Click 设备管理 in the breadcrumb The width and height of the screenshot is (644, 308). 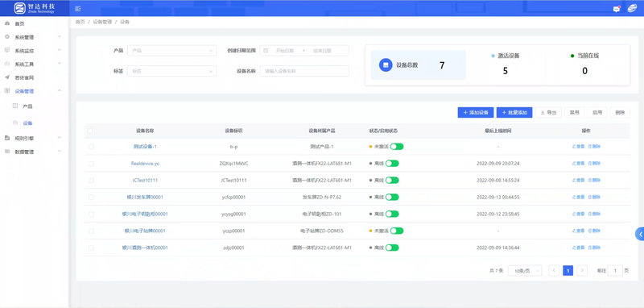click(102, 22)
